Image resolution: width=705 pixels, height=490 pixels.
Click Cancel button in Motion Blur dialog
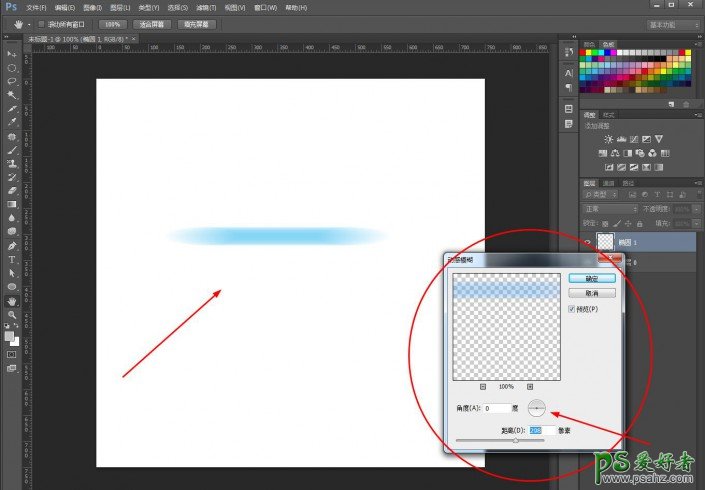click(x=592, y=293)
